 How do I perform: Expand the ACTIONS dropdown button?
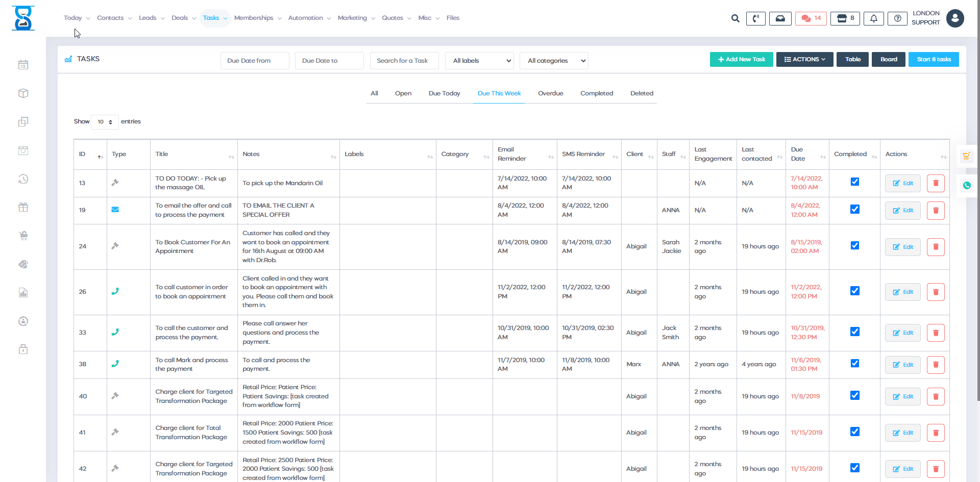pyautogui.click(x=804, y=59)
